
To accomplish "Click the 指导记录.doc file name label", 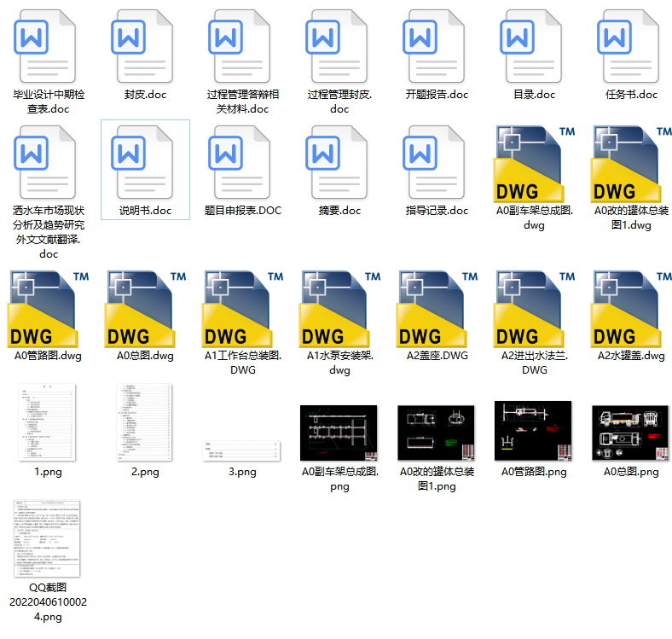I will [437, 211].
